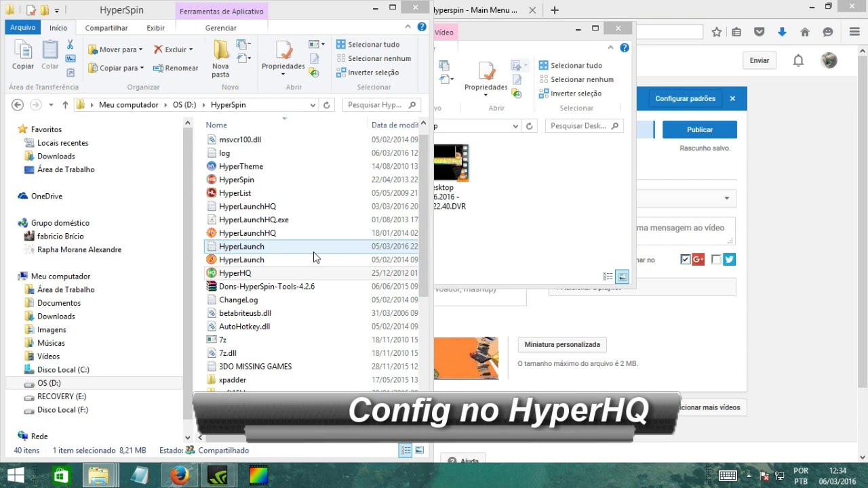Click the Pesquisar HyperSpin search box

point(381,105)
